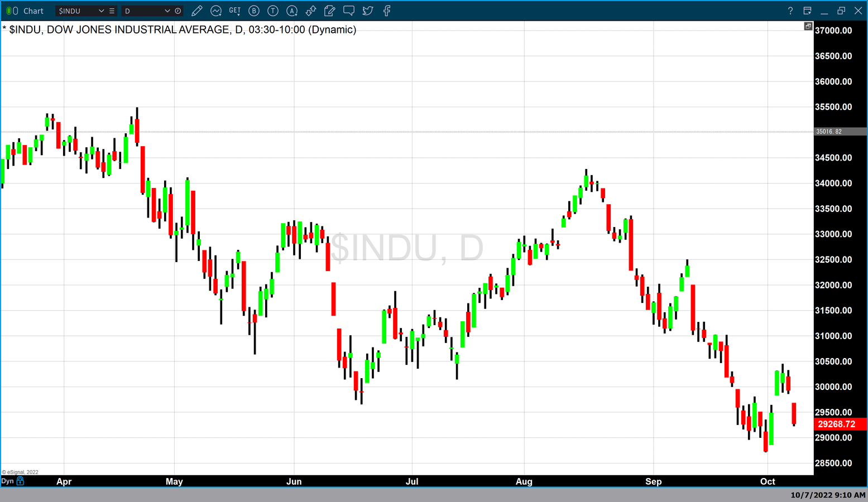Click the circled A alerts icon
This screenshot has height=502, width=868.
[x=292, y=11]
